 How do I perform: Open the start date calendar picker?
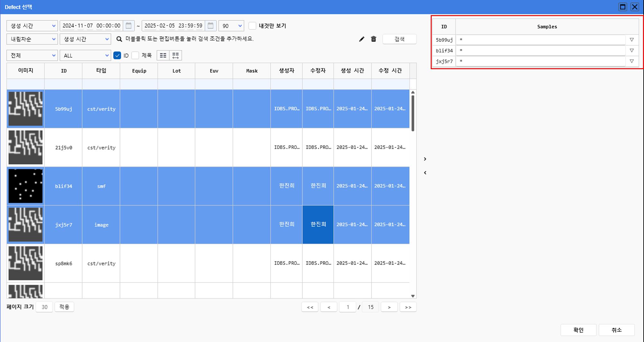128,26
